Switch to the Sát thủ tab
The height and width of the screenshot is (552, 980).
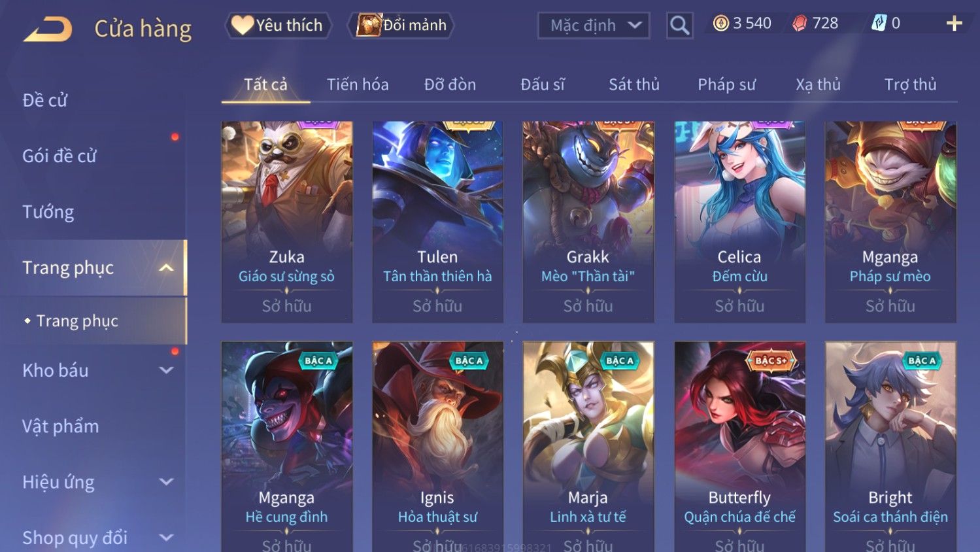[634, 84]
